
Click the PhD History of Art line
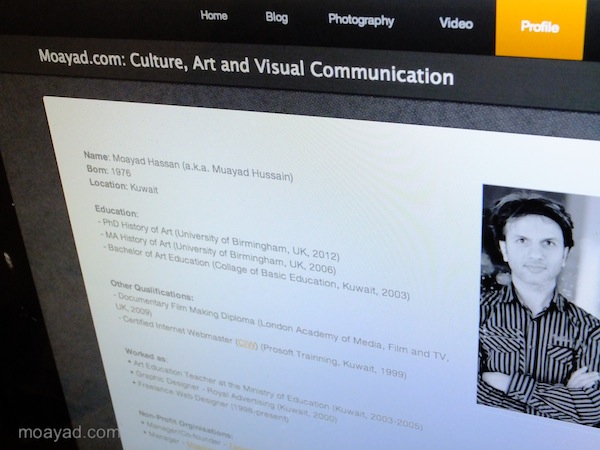pyautogui.click(x=219, y=239)
